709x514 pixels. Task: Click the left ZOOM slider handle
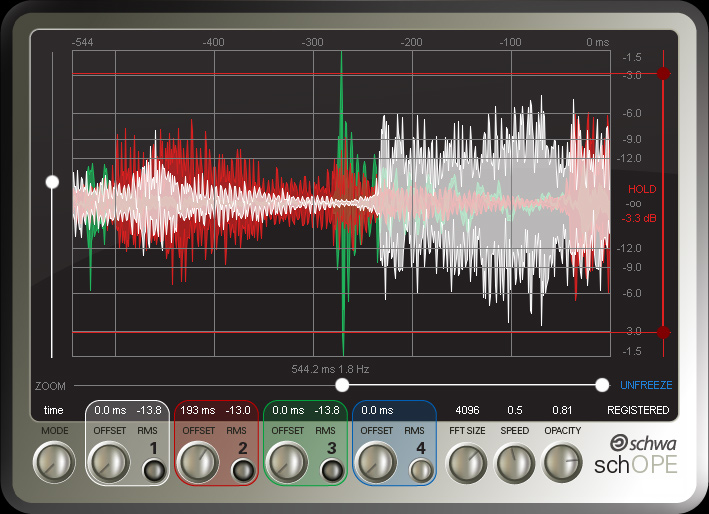click(342, 385)
